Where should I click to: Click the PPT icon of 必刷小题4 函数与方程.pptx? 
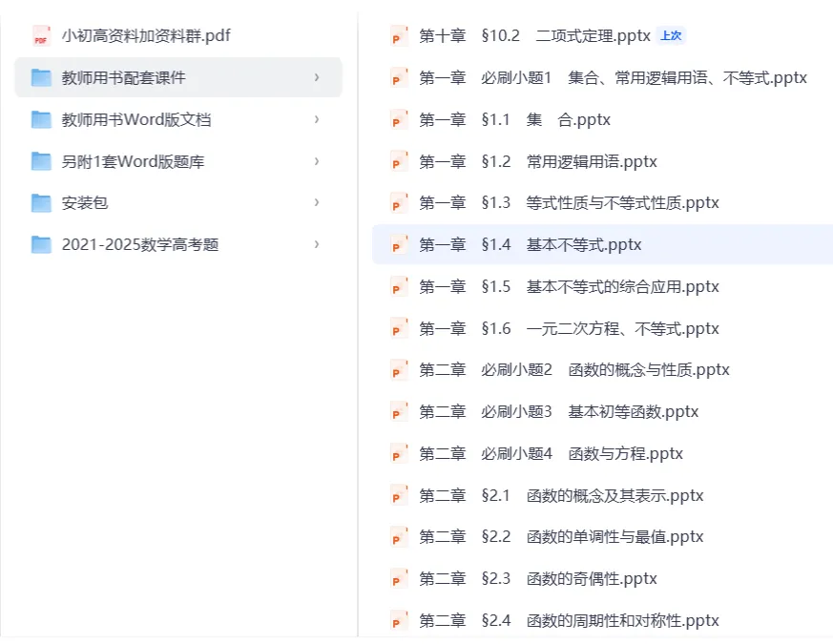pos(399,453)
